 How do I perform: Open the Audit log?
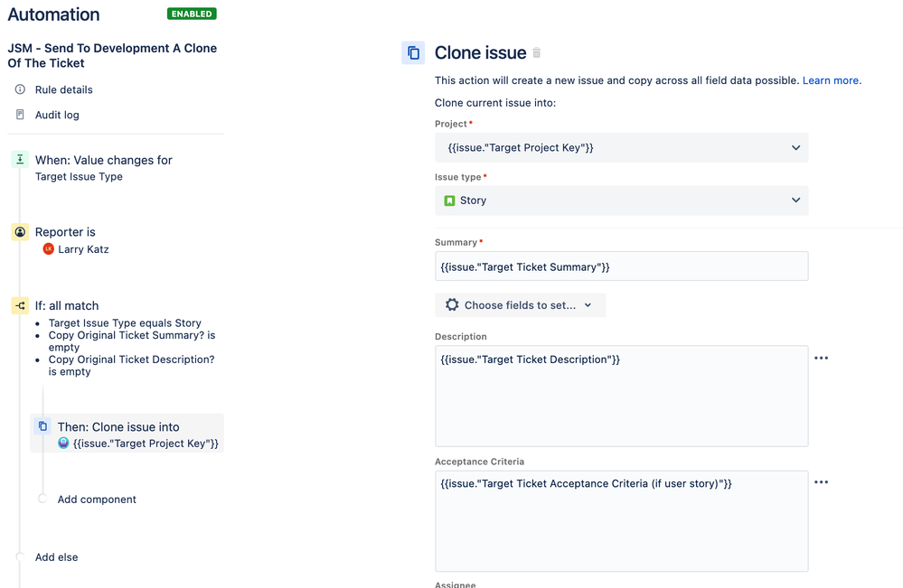57,115
